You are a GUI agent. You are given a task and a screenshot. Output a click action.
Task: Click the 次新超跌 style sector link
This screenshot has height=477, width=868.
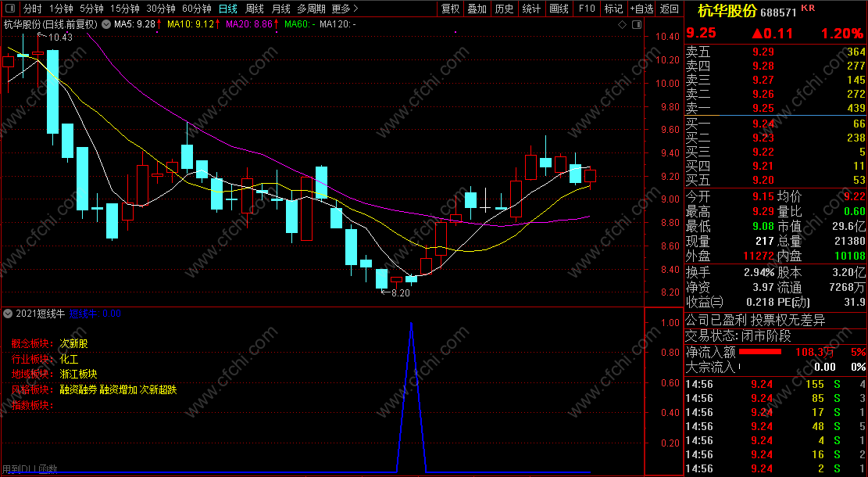[x=158, y=389]
